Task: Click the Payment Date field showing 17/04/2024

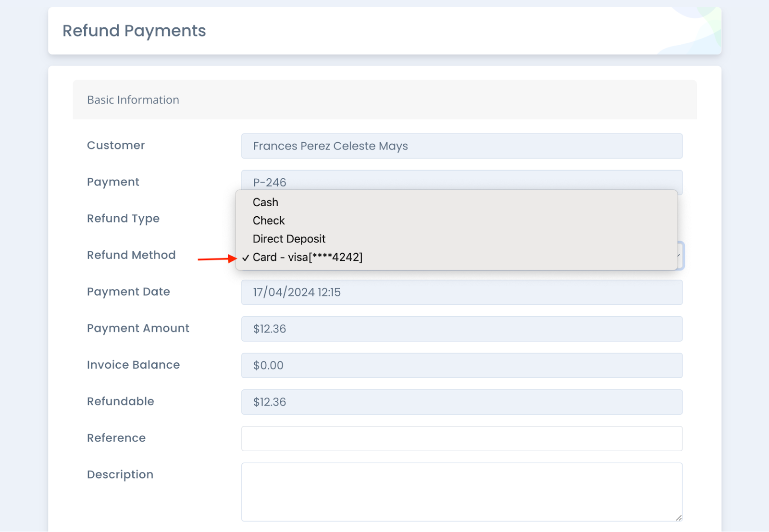Action: 462,292
